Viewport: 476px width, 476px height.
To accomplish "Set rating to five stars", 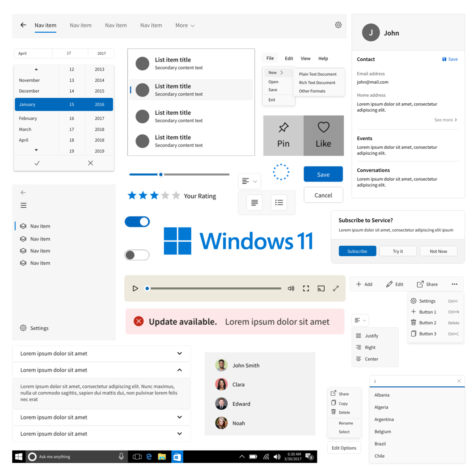I will pyautogui.click(x=176, y=195).
